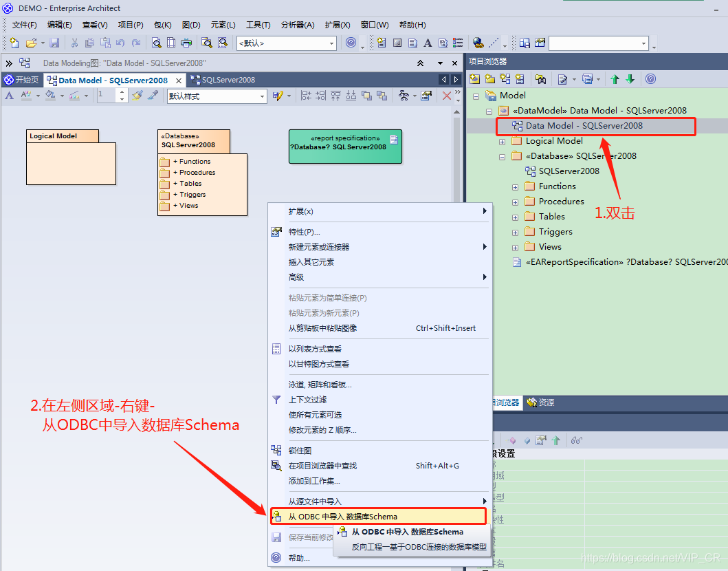Switch to the 资源 panel tab
This screenshot has width=728, height=571.
click(540, 402)
